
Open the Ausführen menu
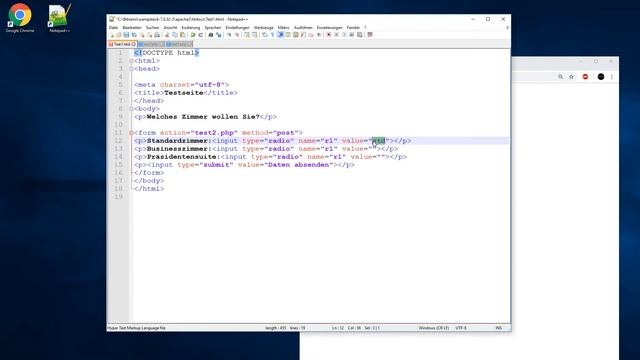303,28
